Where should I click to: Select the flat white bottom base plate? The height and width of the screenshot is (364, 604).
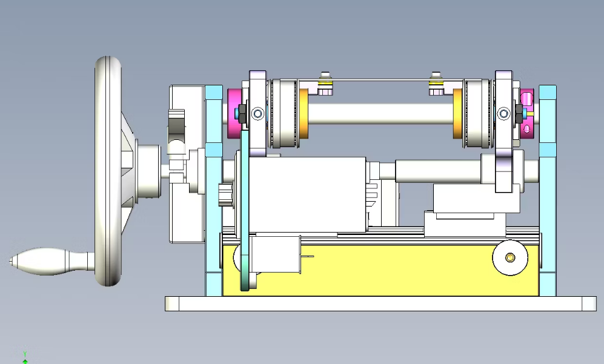[380, 303]
